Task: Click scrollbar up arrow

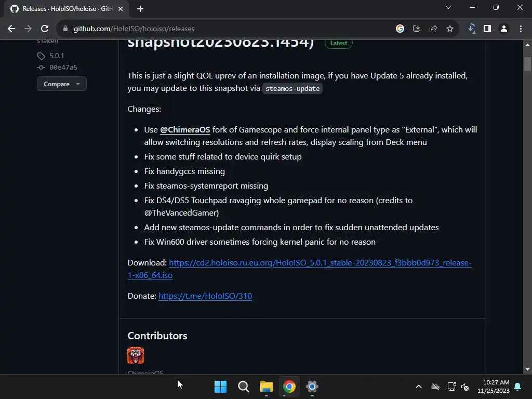Action: 527,45
